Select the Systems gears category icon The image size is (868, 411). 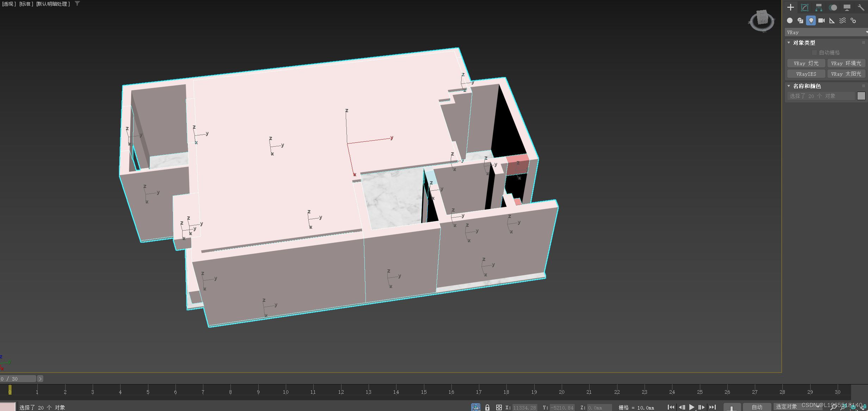(x=853, y=20)
